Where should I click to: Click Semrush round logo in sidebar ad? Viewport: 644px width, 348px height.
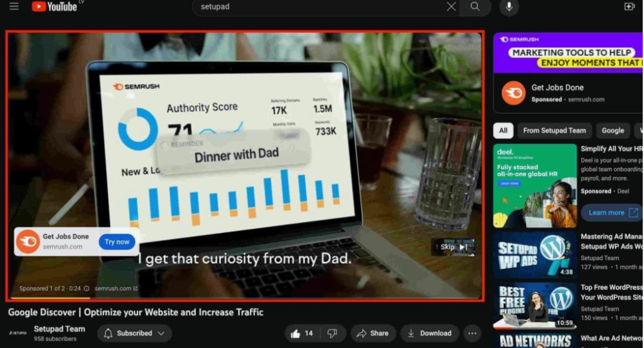(x=514, y=93)
